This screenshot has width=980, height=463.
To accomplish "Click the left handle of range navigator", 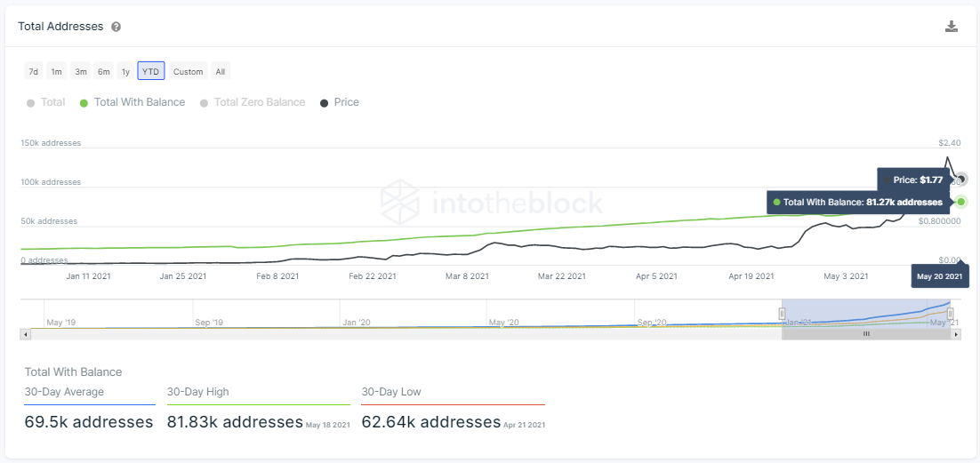I will point(782,313).
